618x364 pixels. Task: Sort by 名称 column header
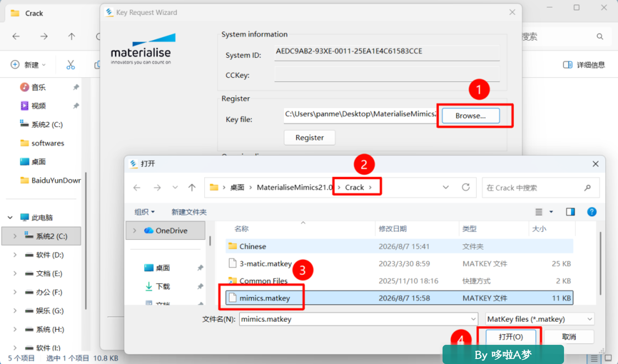242,229
